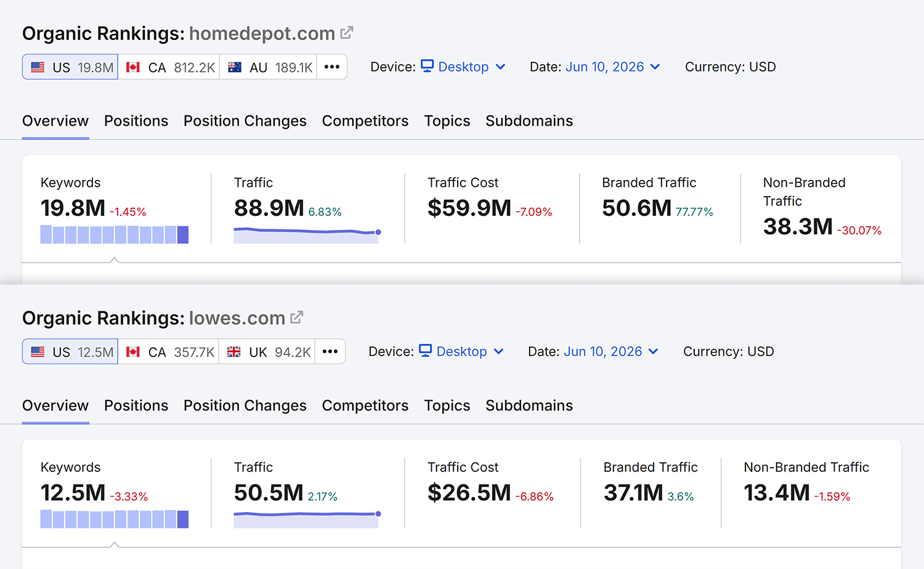Select US 12.5M database for lowes.com

pyautogui.click(x=70, y=352)
